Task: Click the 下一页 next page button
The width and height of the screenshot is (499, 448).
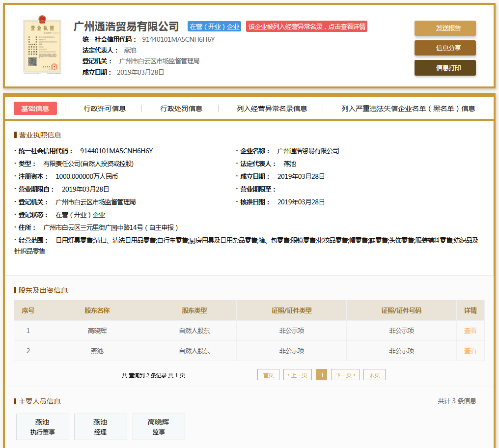Action: pyautogui.click(x=345, y=375)
